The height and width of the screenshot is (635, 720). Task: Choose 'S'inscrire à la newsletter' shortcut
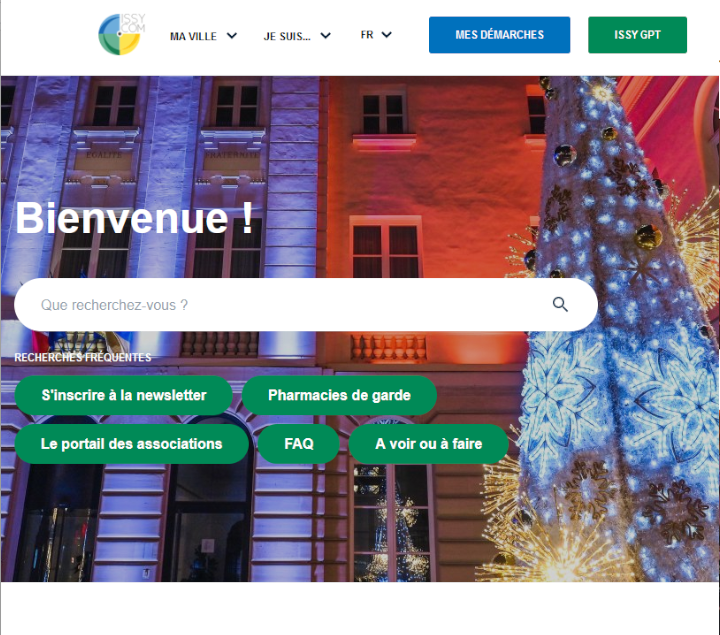coord(124,395)
